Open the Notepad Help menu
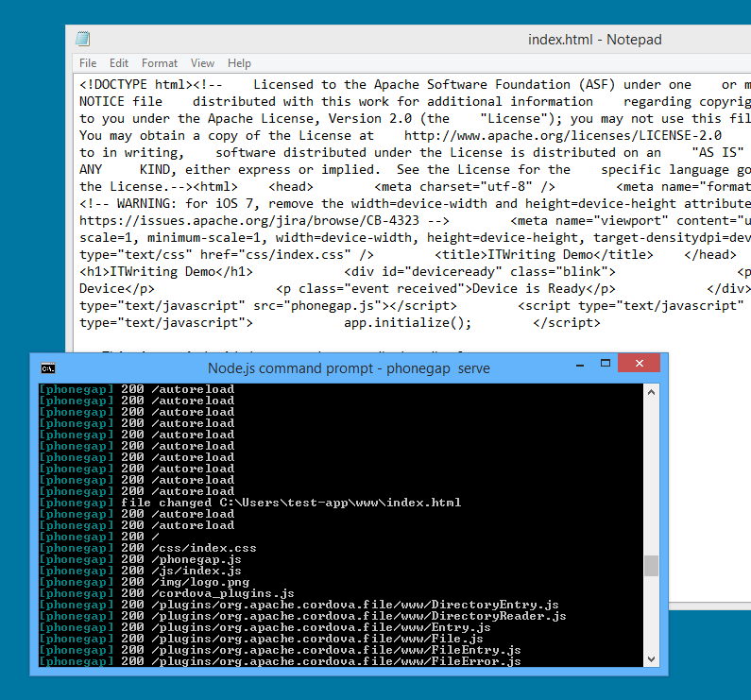This screenshot has width=751, height=700. (239, 63)
